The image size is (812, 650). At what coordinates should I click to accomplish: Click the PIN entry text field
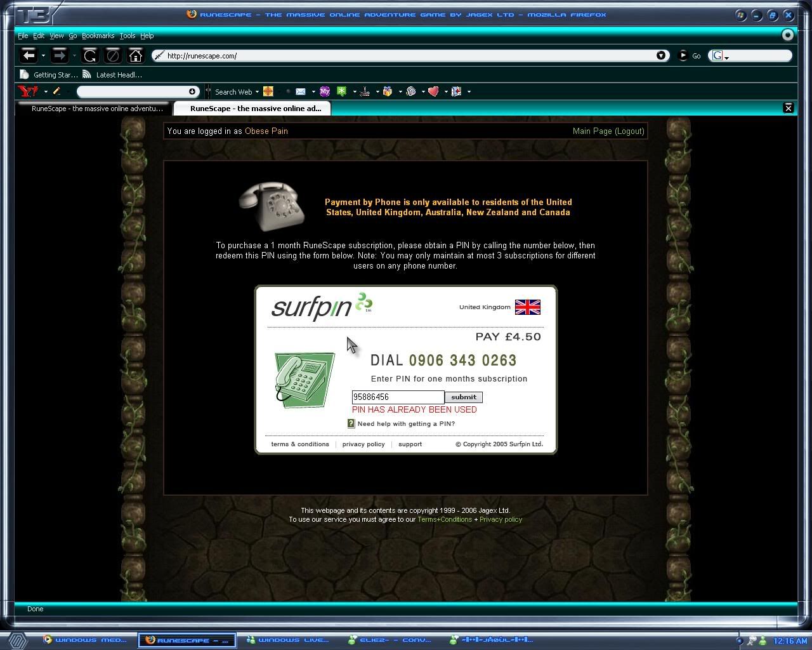[x=398, y=397]
